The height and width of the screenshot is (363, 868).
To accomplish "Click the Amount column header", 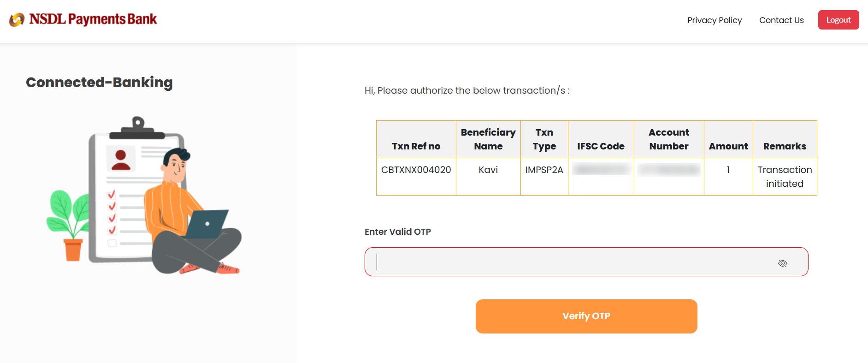I will pos(728,146).
